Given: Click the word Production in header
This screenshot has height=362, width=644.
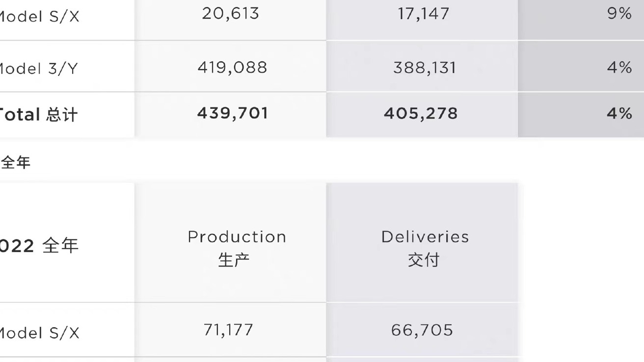Looking at the screenshot, I should (x=237, y=237).
